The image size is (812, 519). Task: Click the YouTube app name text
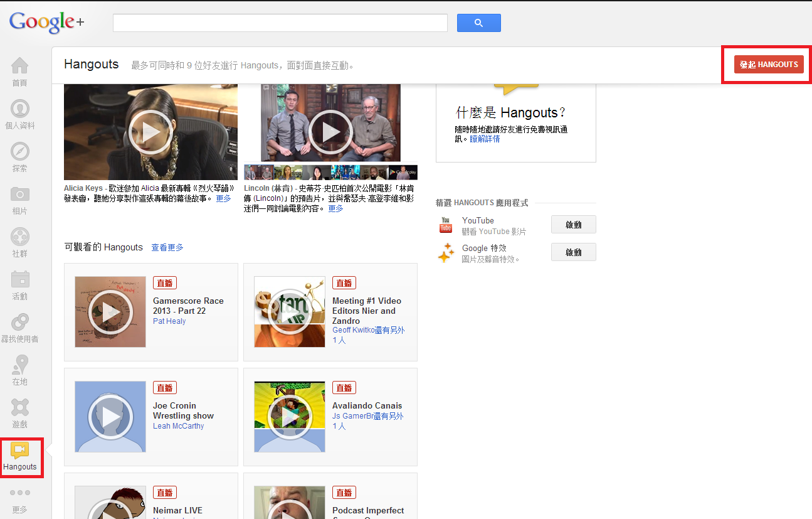pos(478,220)
